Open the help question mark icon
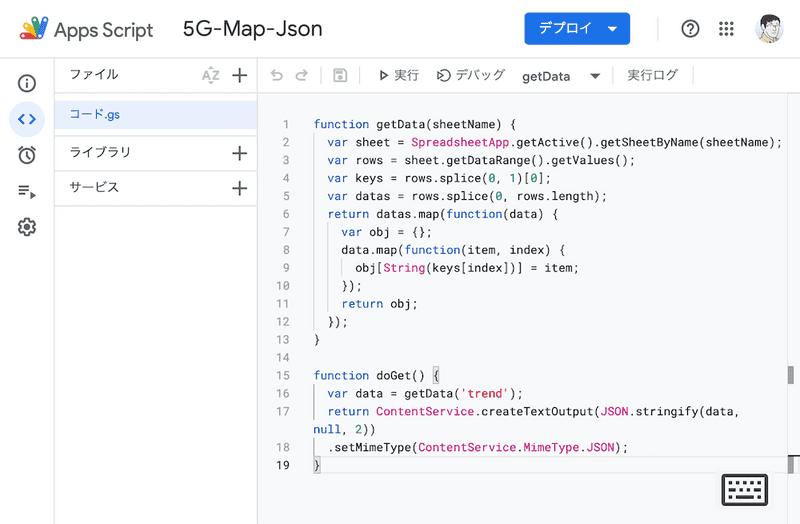 point(690,29)
